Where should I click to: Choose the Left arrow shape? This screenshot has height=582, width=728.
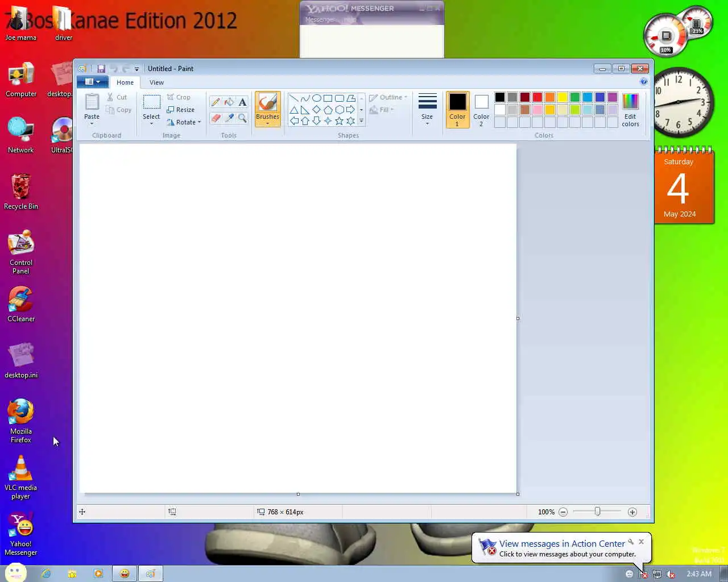click(294, 121)
